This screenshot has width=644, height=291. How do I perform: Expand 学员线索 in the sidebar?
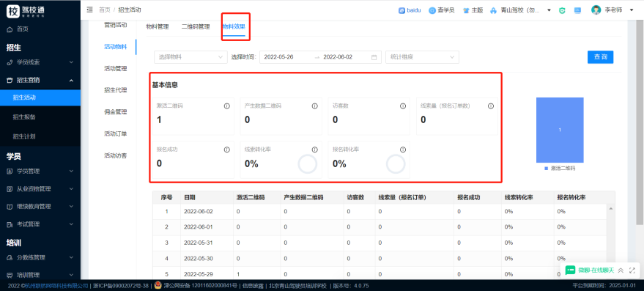click(40, 62)
